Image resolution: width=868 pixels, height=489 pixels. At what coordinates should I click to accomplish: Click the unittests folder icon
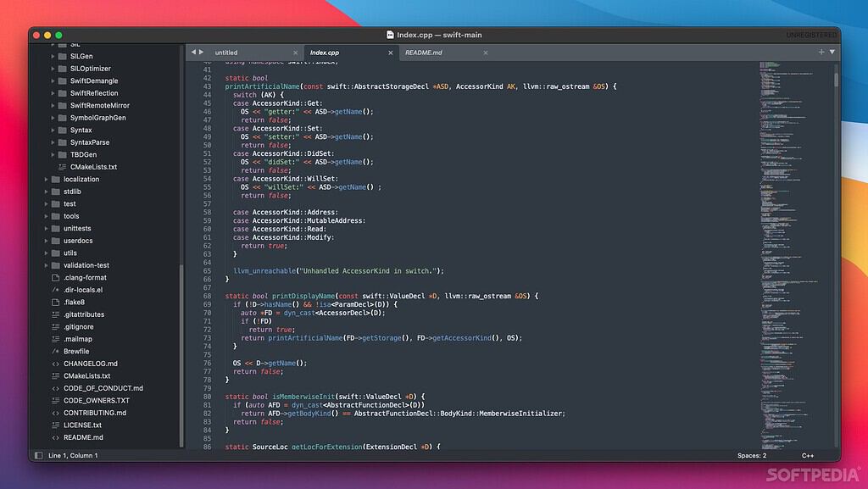click(x=55, y=229)
